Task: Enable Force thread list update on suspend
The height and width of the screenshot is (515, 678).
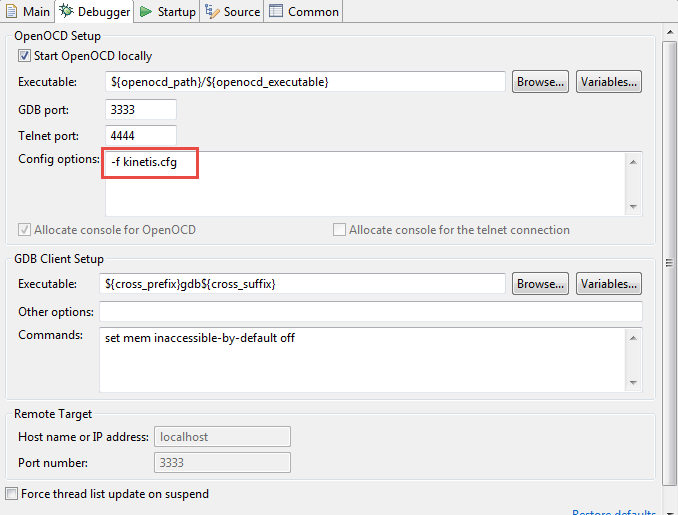Action: pos(12,494)
